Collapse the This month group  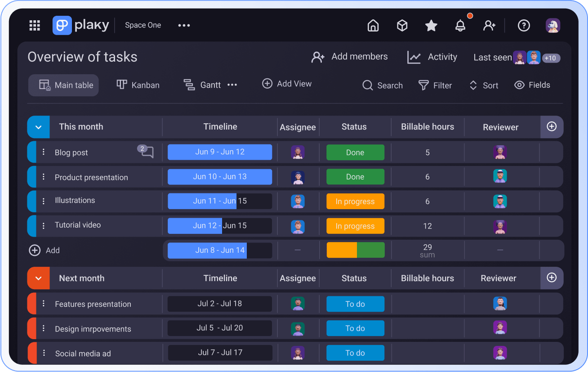[39, 127]
